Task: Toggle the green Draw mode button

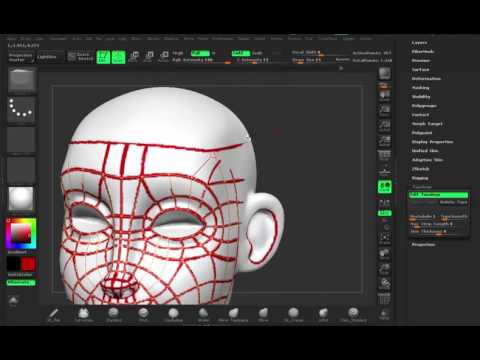Action: tap(118, 57)
